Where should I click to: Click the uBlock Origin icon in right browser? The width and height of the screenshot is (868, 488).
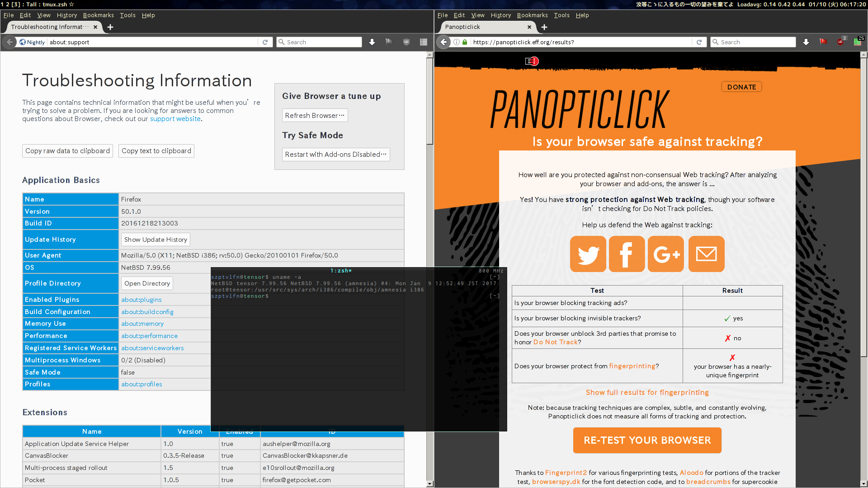pos(840,42)
